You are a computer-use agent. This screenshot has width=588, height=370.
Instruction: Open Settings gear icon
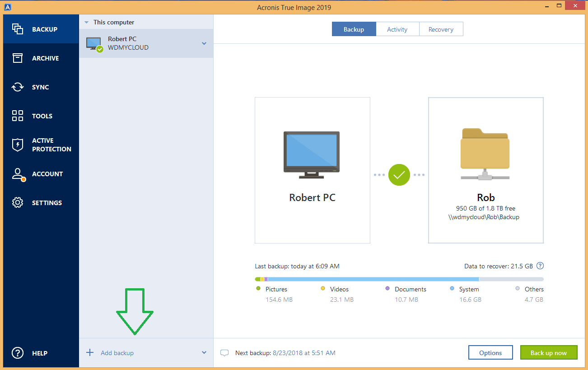tap(18, 203)
